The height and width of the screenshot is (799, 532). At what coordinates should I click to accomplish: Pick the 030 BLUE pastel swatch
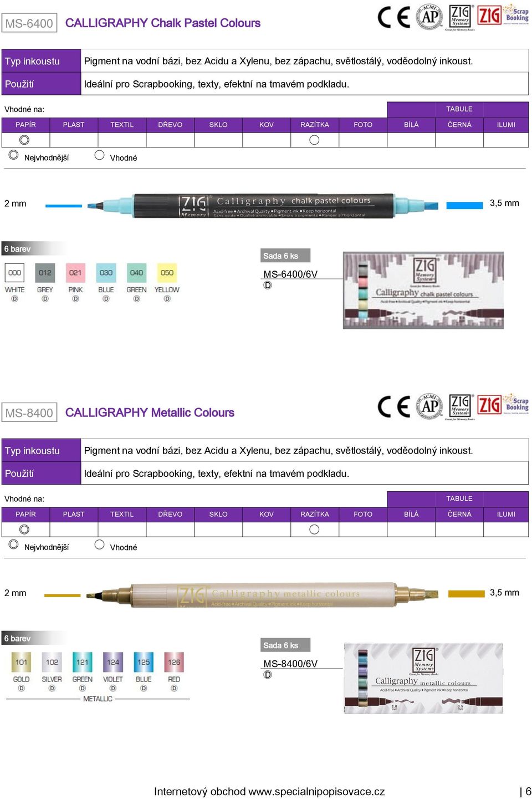(106, 272)
